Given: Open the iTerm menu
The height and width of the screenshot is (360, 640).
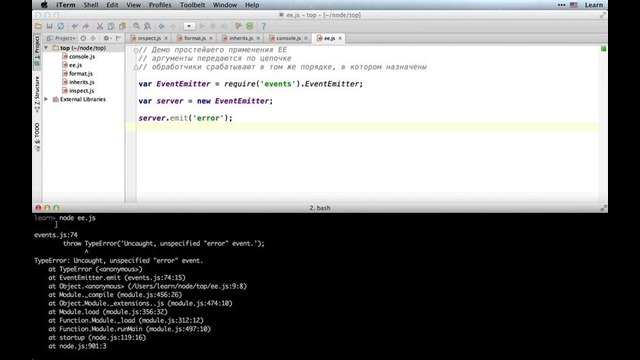Looking at the screenshot, I should click(x=66, y=5).
